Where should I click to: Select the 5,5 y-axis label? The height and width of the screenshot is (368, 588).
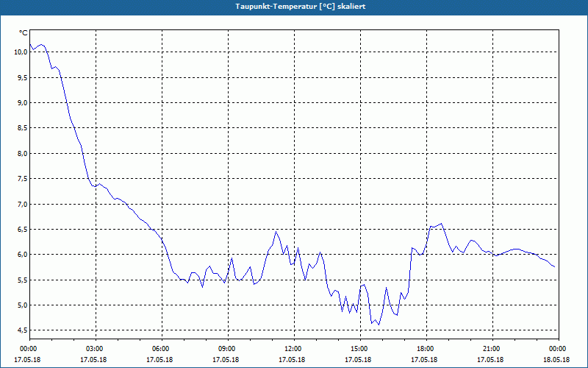[23, 280]
